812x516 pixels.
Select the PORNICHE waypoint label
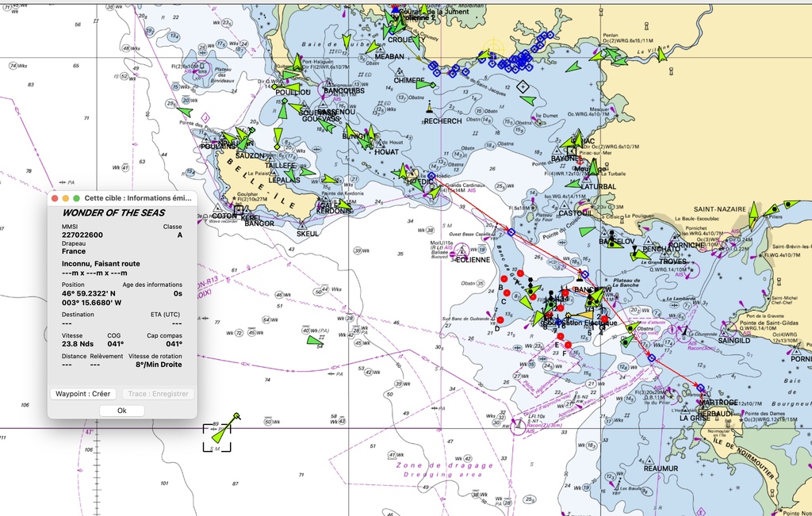tap(686, 246)
